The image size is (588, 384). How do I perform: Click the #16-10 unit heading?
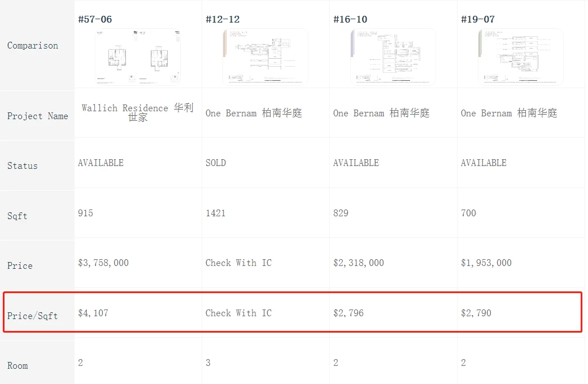click(x=350, y=19)
